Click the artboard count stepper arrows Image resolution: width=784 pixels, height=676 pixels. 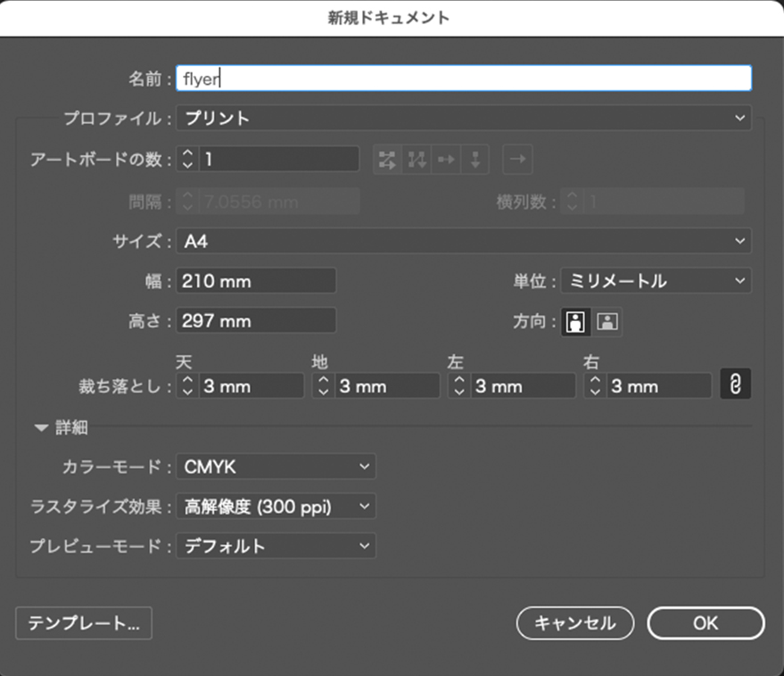pyautogui.click(x=187, y=160)
